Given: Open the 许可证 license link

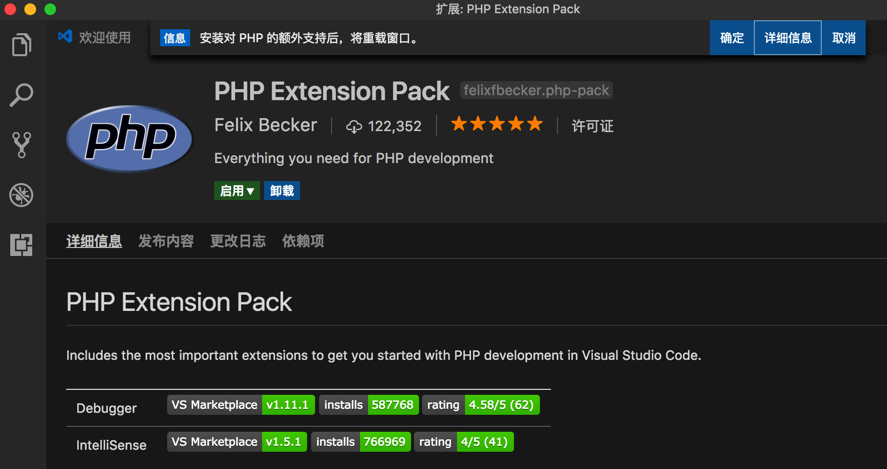Looking at the screenshot, I should pos(592,126).
